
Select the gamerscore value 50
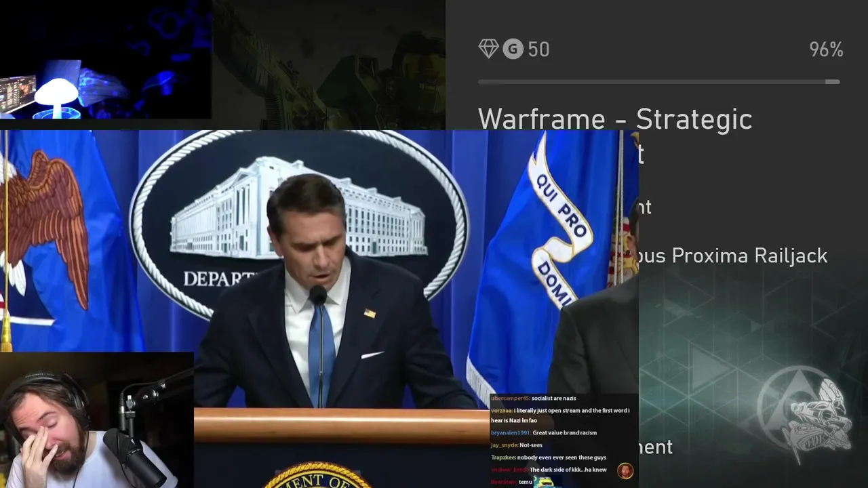pos(538,49)
